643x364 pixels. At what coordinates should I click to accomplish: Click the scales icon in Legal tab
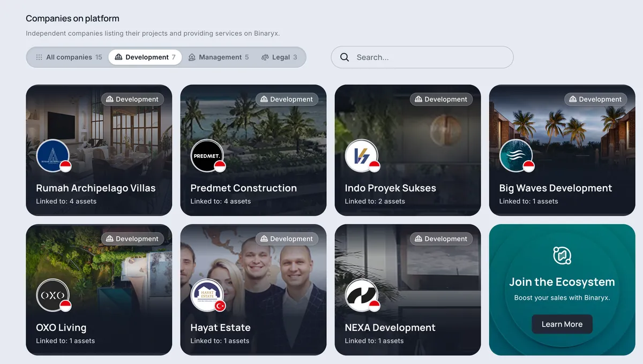265,57
